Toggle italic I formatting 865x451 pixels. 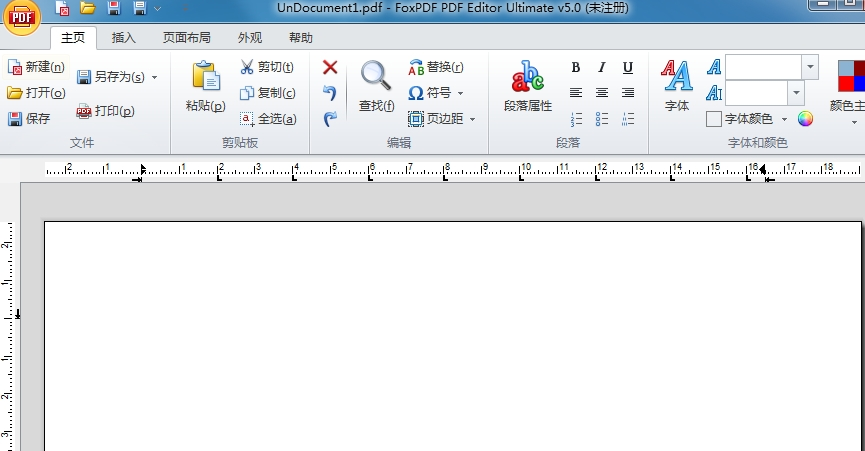coord(602,67)
